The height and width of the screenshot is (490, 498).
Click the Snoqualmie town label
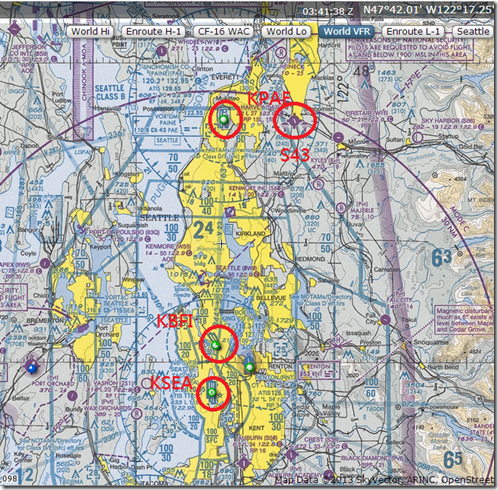coord(432,342)
